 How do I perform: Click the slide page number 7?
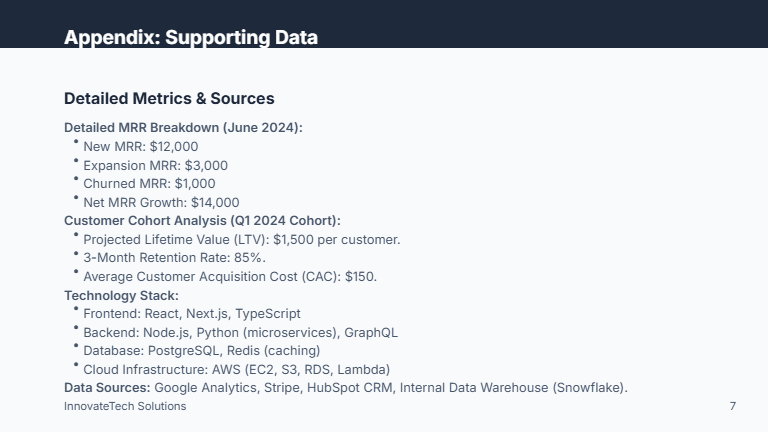[x=733, y=406]
